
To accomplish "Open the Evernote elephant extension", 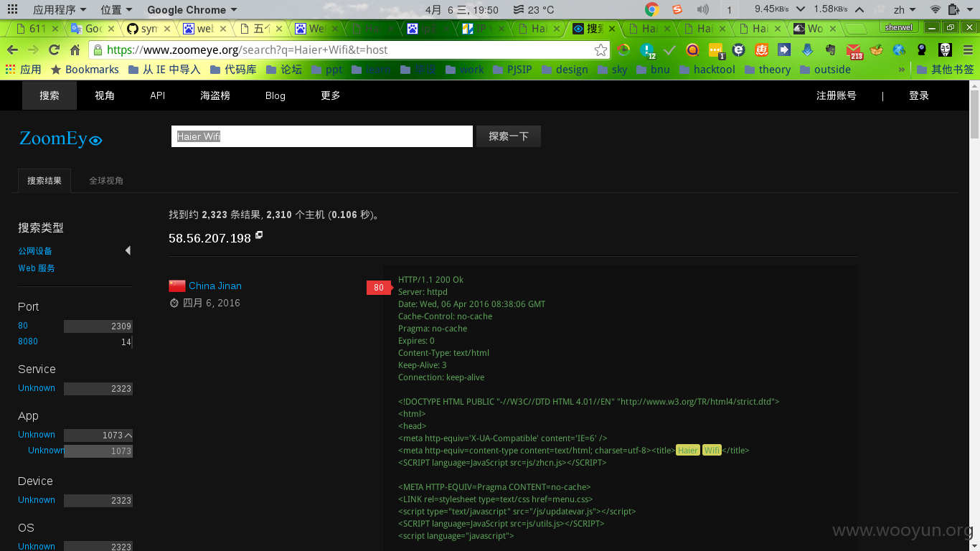I will (831, 50).
